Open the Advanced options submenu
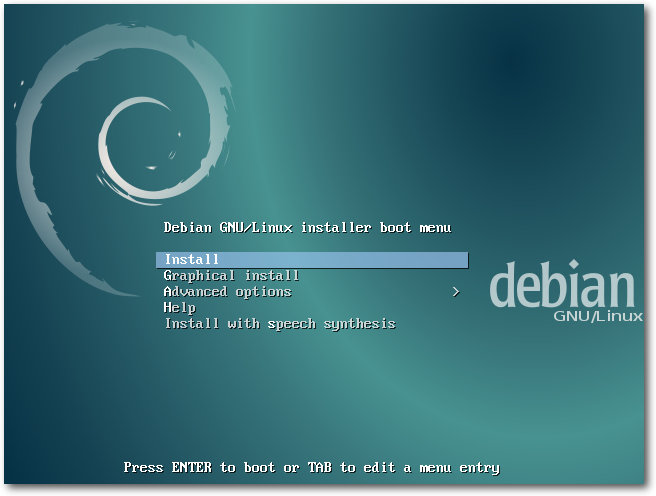The image size is (656, 496). (228, 291)
